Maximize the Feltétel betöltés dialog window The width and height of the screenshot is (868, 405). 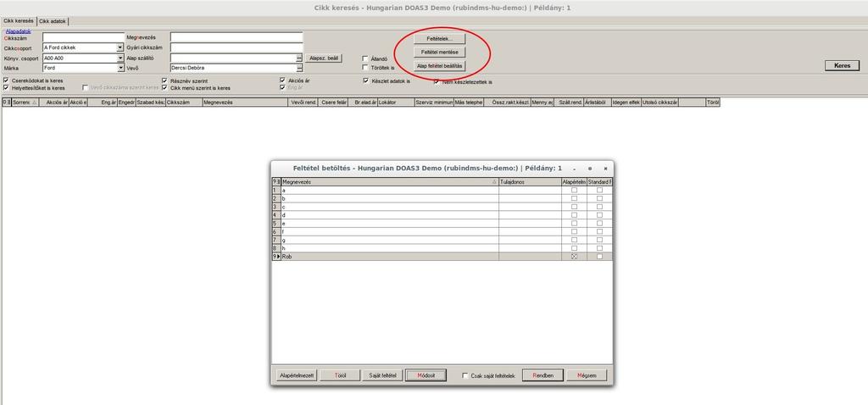point(590,169)
